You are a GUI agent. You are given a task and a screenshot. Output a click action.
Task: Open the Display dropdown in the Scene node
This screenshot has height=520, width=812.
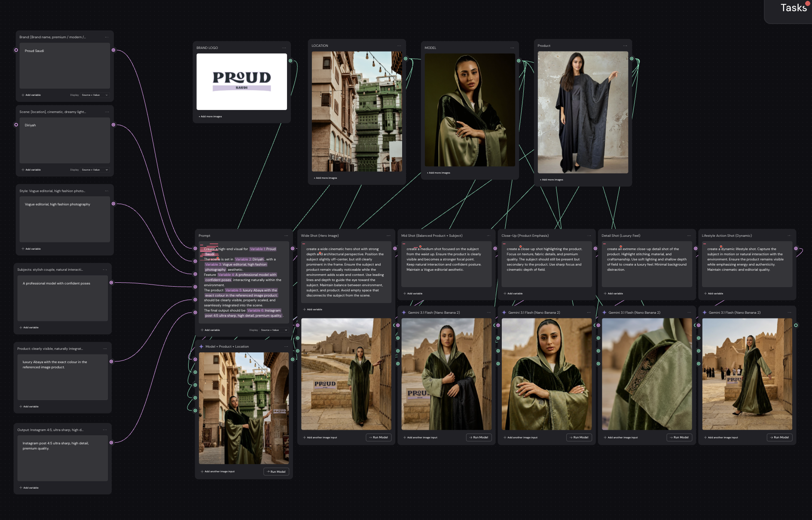(x=95, y=170)
